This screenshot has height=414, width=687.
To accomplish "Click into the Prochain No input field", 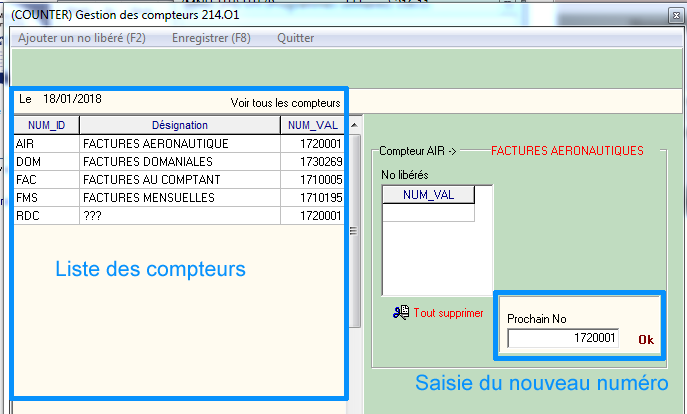I will click(563, 339).
